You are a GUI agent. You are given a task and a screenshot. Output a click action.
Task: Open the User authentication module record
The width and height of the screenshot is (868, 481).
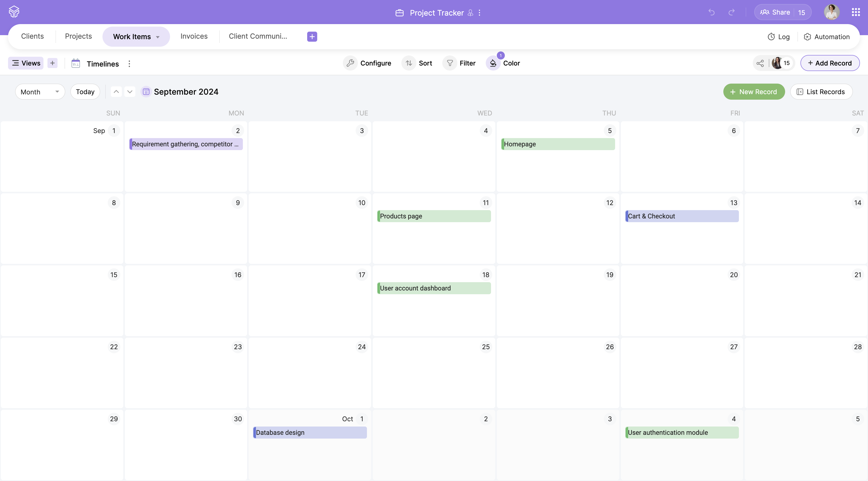click(682, 433)
